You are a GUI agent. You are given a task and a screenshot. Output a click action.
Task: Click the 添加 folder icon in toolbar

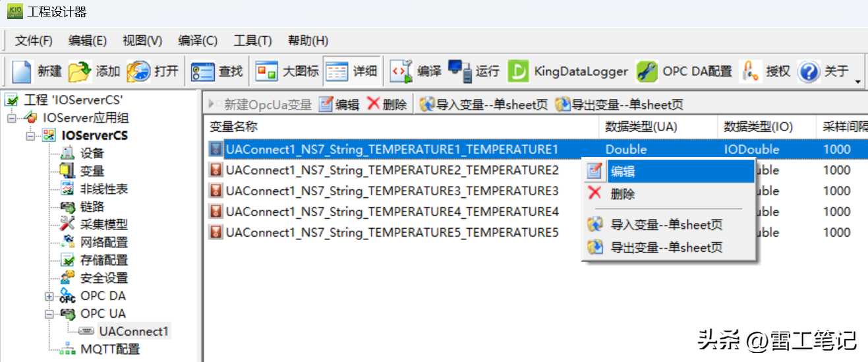(80, 71)
